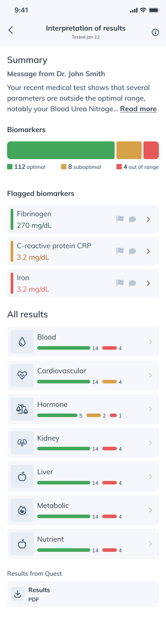The height and width of the screenshot is (644, 166).
Task: Tap the back arrow in header
Action: coord(11,30)
